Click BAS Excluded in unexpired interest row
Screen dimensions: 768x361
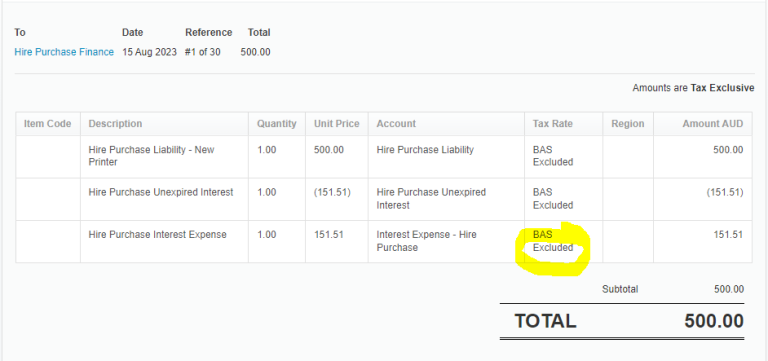(552, 198)
